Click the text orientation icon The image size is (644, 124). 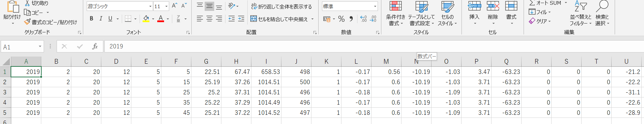(232, 6)
